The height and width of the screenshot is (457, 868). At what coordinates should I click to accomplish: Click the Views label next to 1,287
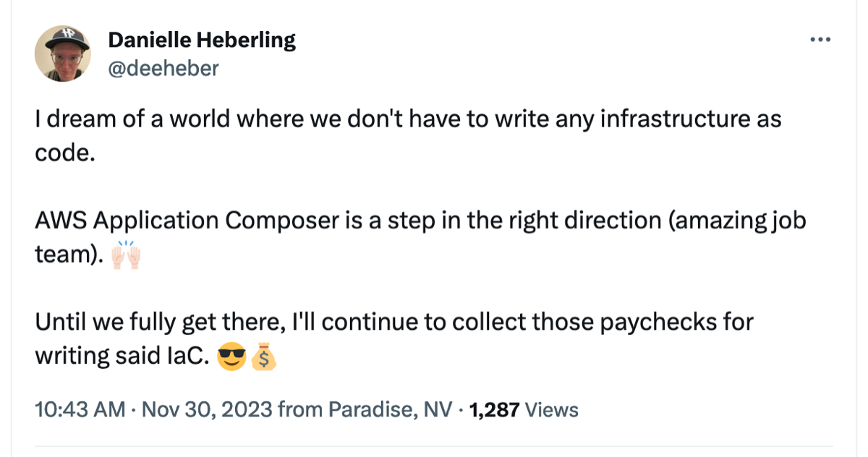(552, 409)
